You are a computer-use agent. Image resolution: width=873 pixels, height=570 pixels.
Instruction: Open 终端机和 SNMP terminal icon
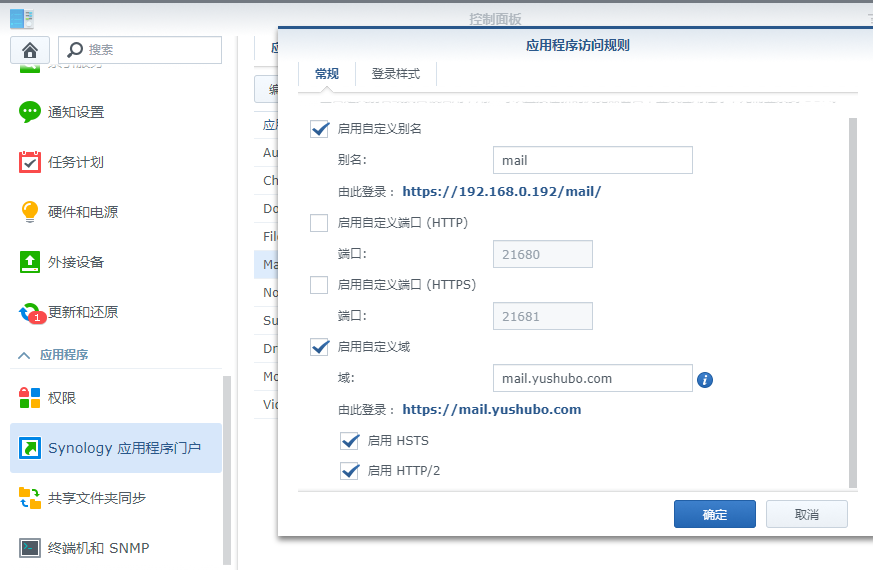[x=30, y=548]
